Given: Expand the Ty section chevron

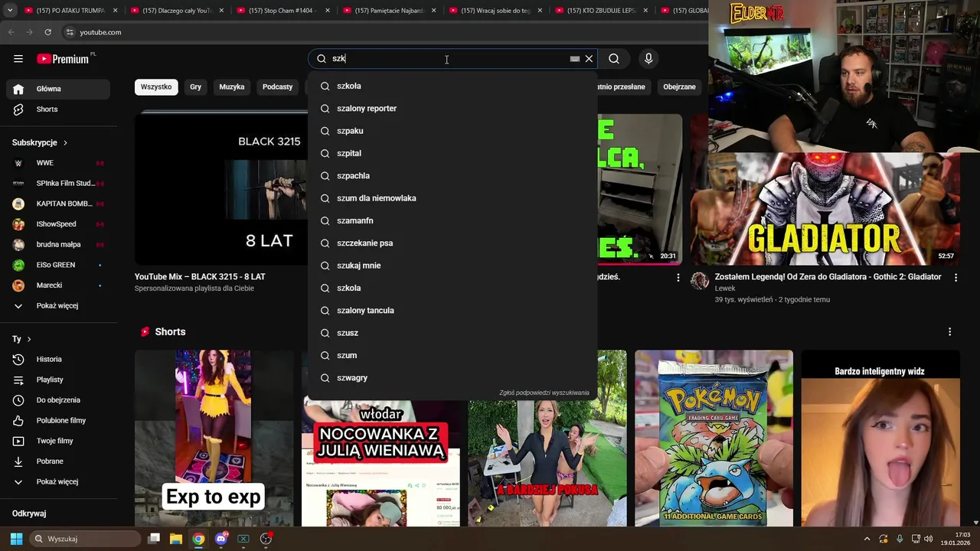Looking at the screenshot, I should coord(29,339).
